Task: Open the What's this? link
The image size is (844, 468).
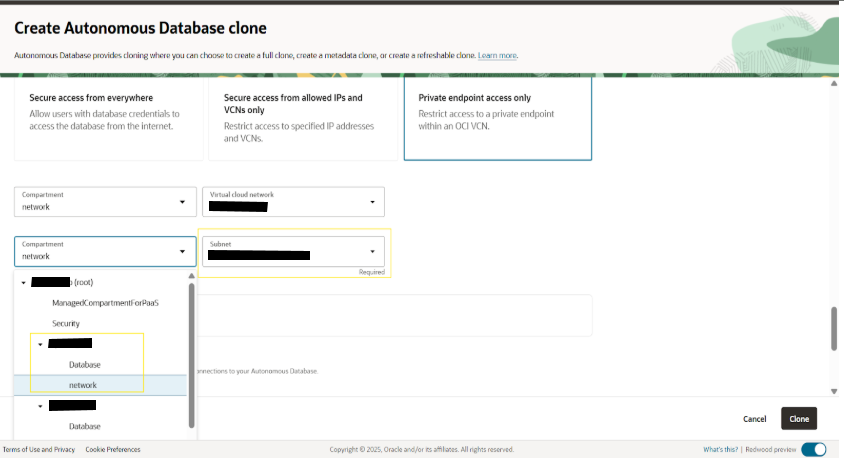Action: click(720, 450)
